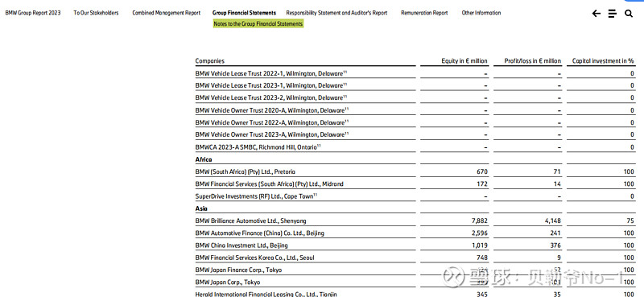Click equity value 172
Image resolution: width=644 pixels, height=297 pixels.
(482, 184)
